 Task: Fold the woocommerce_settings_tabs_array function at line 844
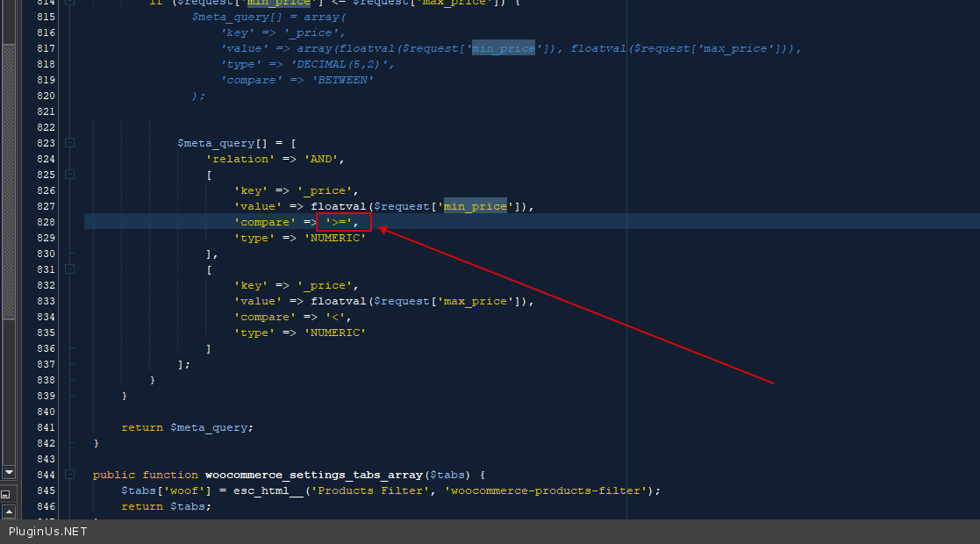69,475
